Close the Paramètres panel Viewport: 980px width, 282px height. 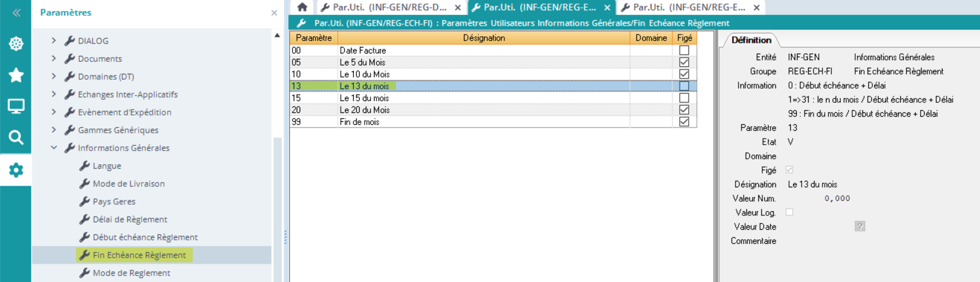coord(274,12)
